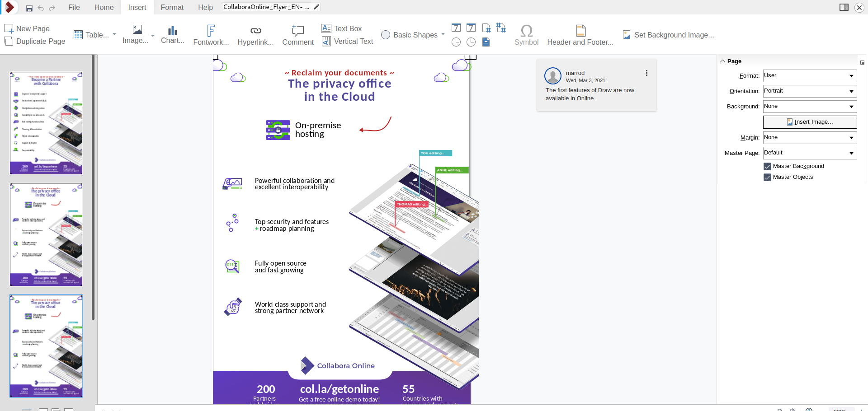Click the Save icon in the title bar
This screenshot has width=868, height=411.
point(29,8)
